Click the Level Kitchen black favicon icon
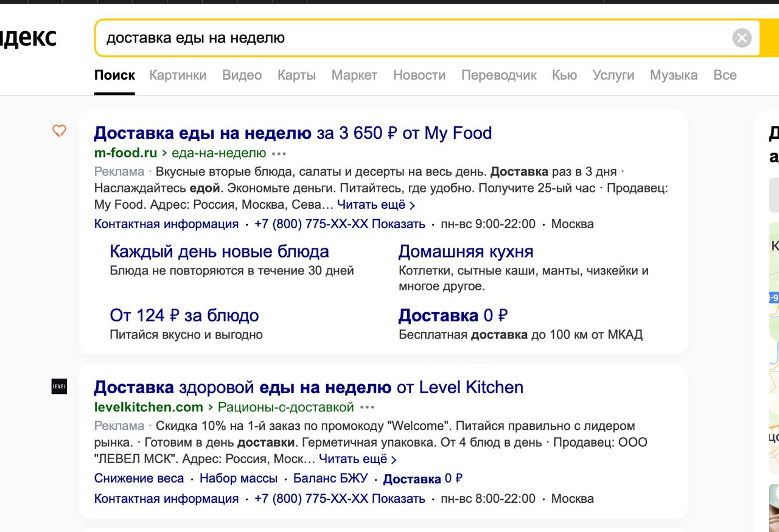The width and height of the screenshot is (779, 532). point(59,386)
